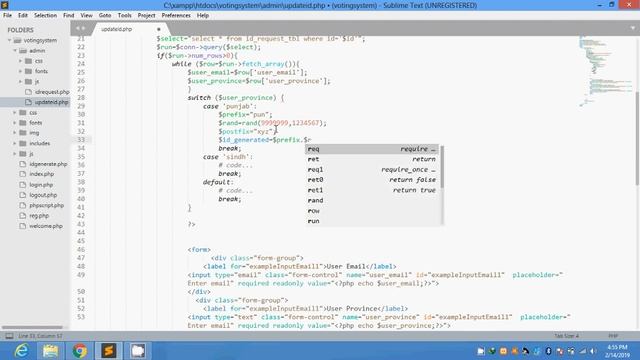The width and height of the screenshot is (640, 360).
Task: Choose the 'row' autocomplete suggestion
Action: pyautogui.click(x=371, y=211)
